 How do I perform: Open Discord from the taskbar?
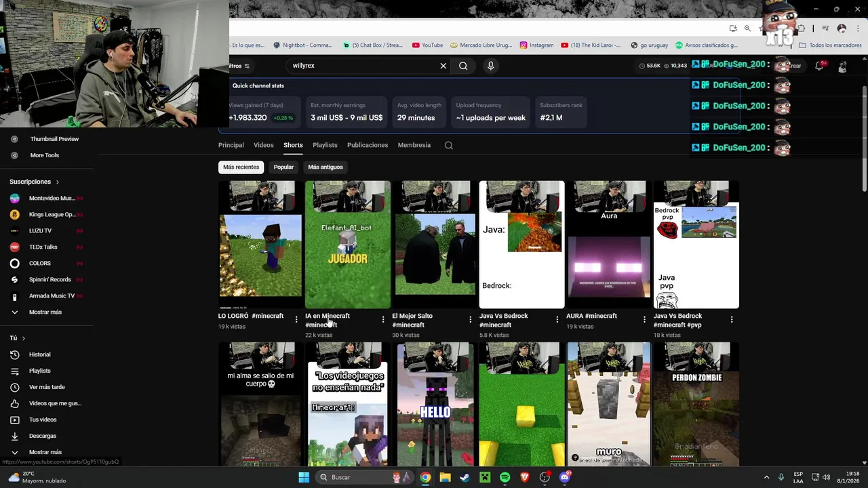565,477
